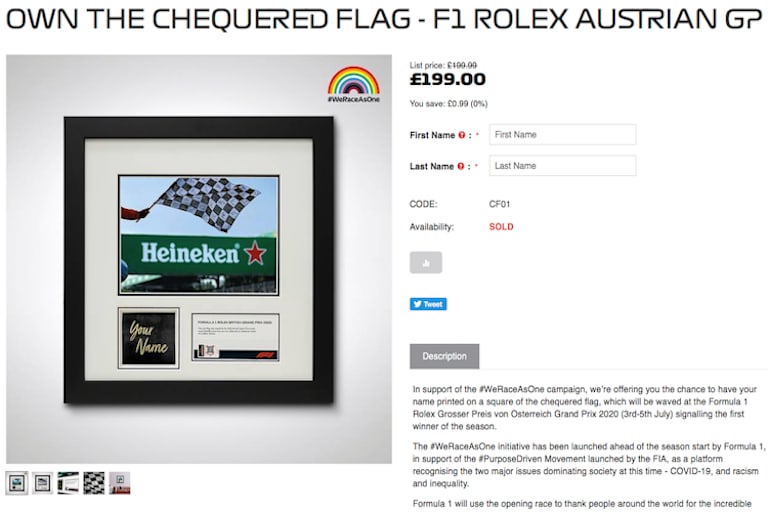The image size is (768, 512).
Task: Focus the First Name input field
Action: tap(563, 135)
